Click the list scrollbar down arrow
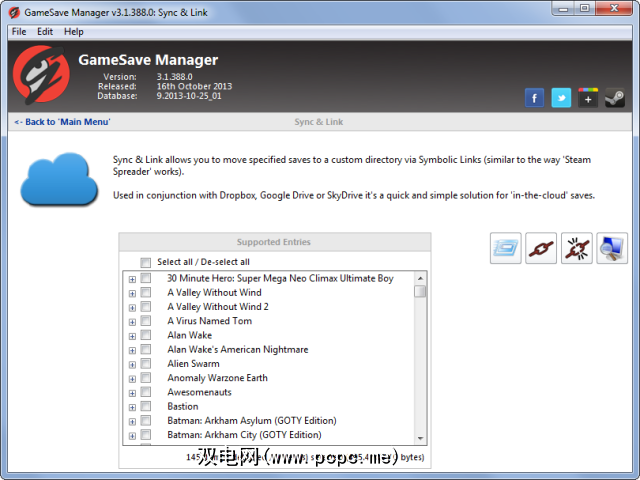This screenshot has width=640, height=480. pos(420,438)
